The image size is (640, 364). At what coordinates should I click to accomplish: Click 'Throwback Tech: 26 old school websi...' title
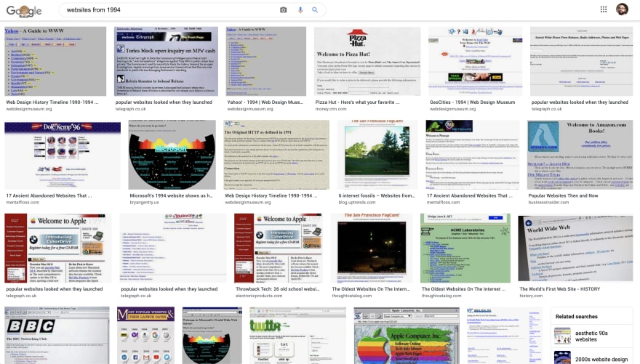point(277,289)
